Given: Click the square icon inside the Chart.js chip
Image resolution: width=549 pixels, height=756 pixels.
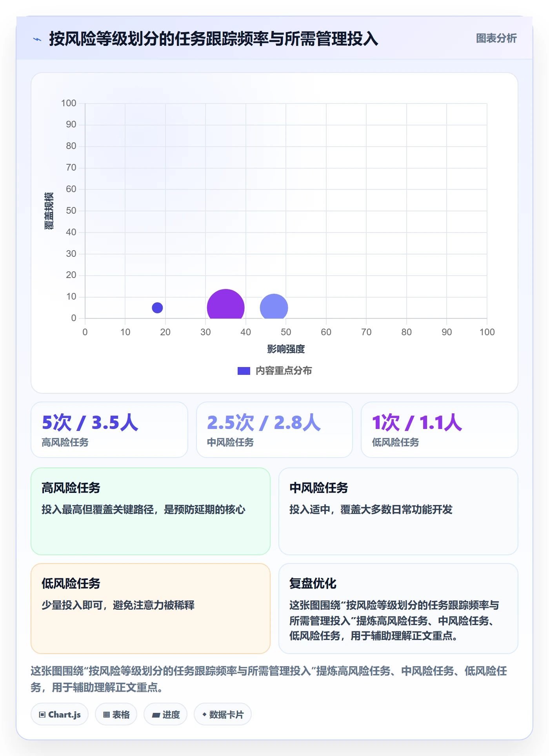Looking at the screenshot, I should tap(42, 714).
